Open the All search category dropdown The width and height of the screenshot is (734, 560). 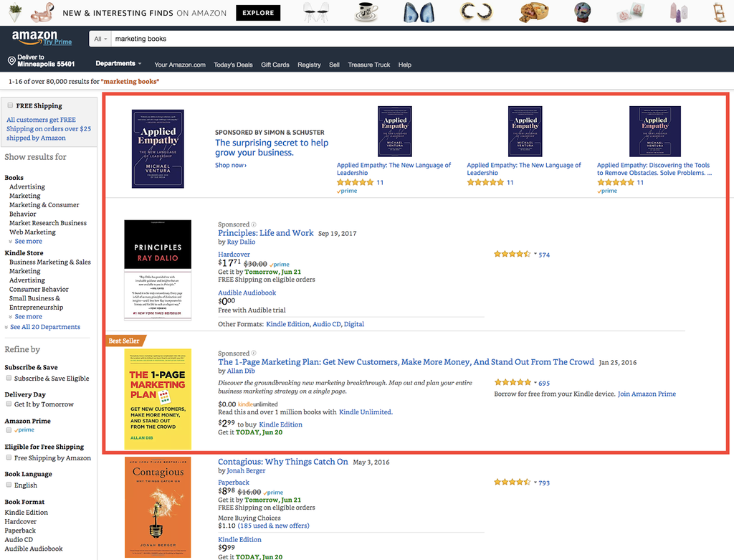100,39
